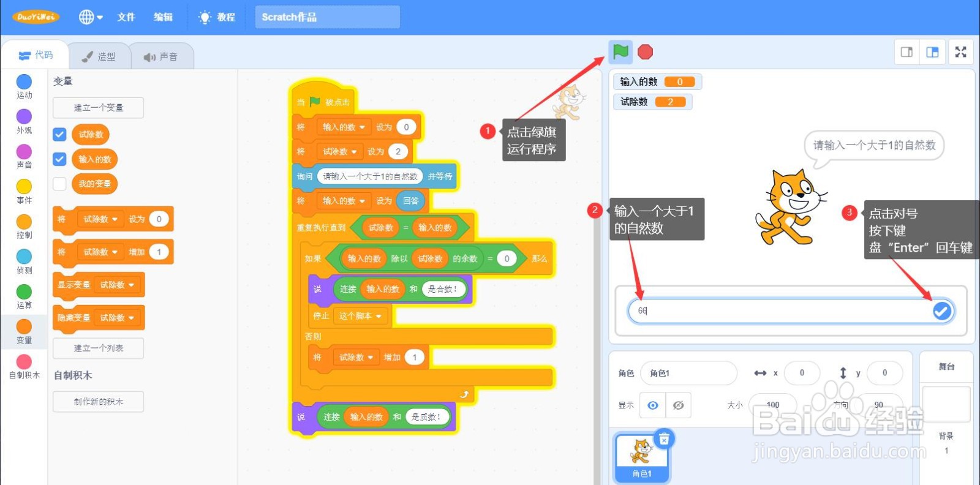Image resolution: width=980 pixels, height=485 pixels.
Task: Click value 0 in palette 设为 block
Action: tap(159, 219)
